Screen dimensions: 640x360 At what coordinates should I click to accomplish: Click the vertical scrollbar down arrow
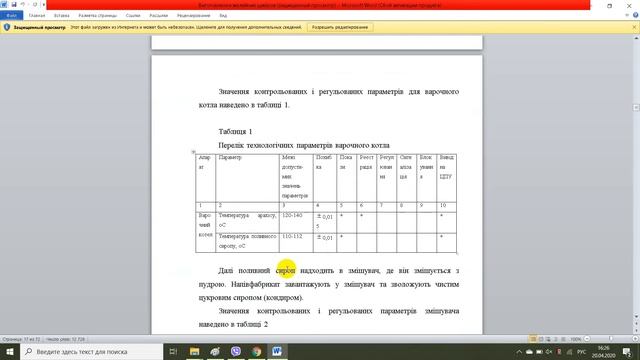(636, 317)
